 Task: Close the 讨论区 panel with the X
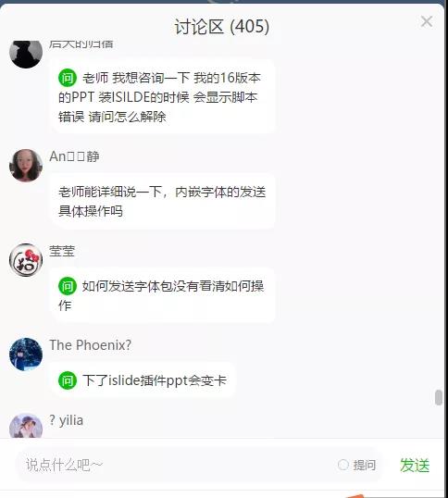click(x=427, y=22)
